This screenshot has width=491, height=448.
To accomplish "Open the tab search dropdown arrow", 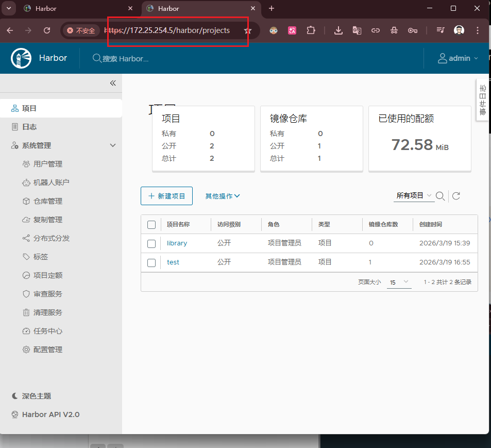I will pyautogui.click(x=9, y=8).
